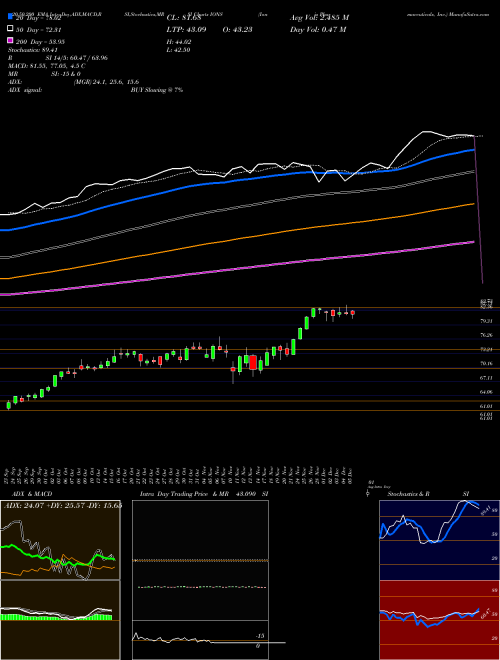The width and height of the screenshot is (500, 660).
Task: Open the ADX indicator chart panel
Action: click(60, 540)
